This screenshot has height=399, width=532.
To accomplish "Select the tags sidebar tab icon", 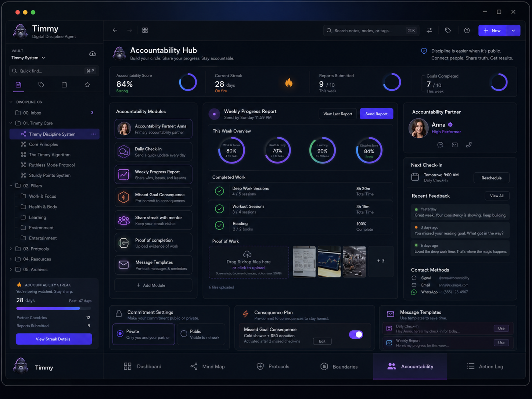I will tap(41, 85).
